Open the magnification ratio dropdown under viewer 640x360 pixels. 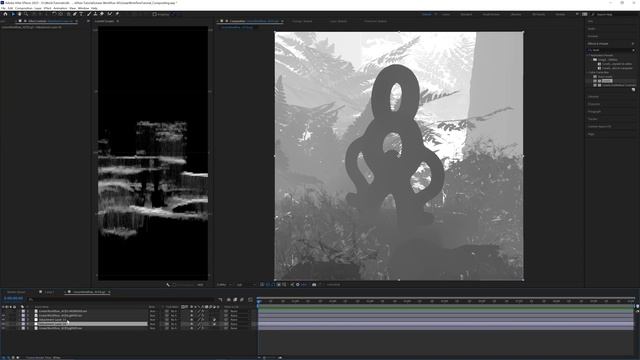point(224,284)
